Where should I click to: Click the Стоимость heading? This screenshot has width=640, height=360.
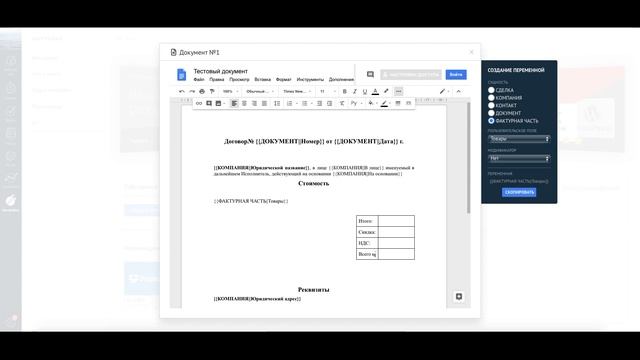point(313,183)
